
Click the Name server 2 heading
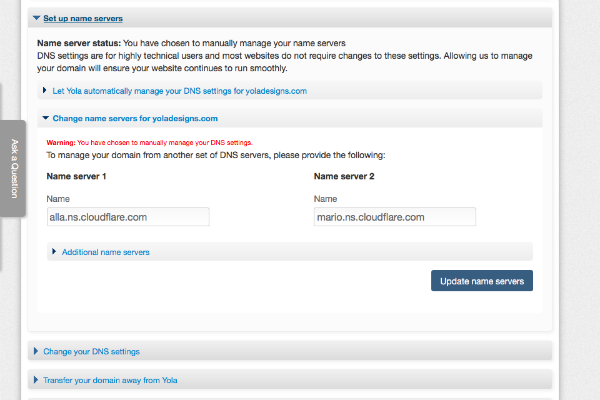point(344,176)
